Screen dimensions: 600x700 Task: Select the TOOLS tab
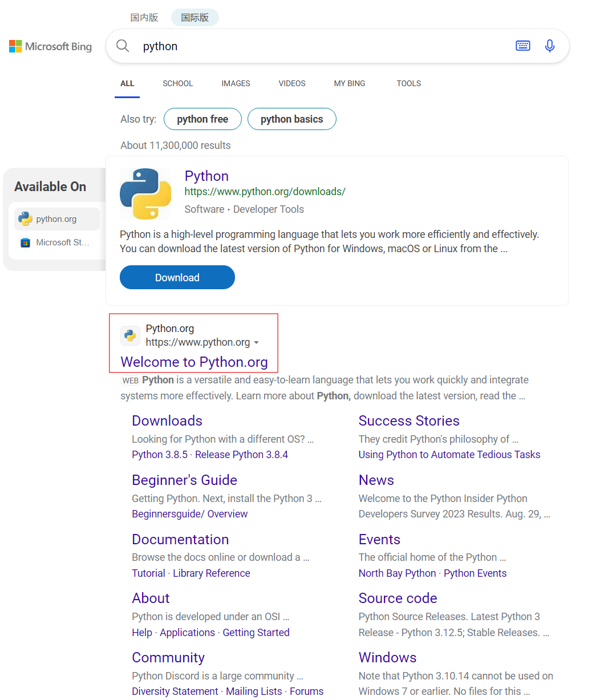[408, 83]
